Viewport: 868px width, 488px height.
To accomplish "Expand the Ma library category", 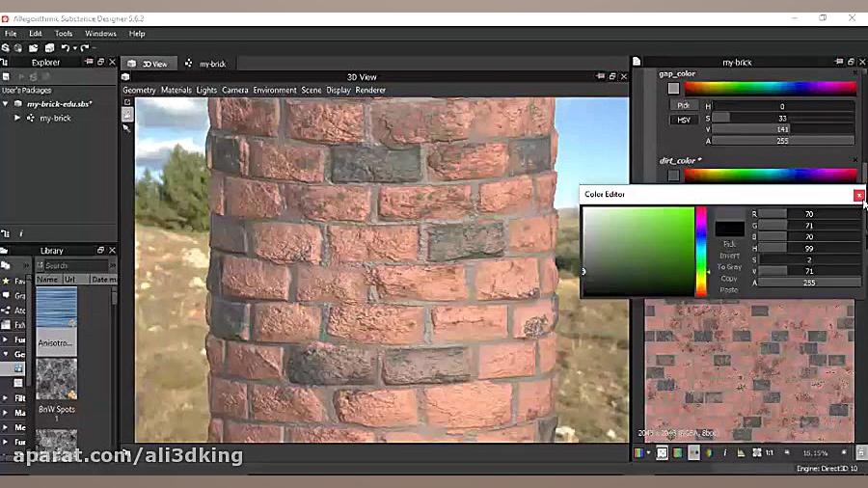I will pos(5,413).
